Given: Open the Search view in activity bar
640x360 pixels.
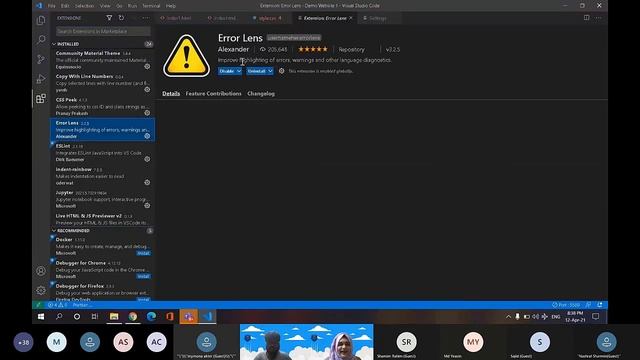Looking at the screenshot, I should point(41,40).
